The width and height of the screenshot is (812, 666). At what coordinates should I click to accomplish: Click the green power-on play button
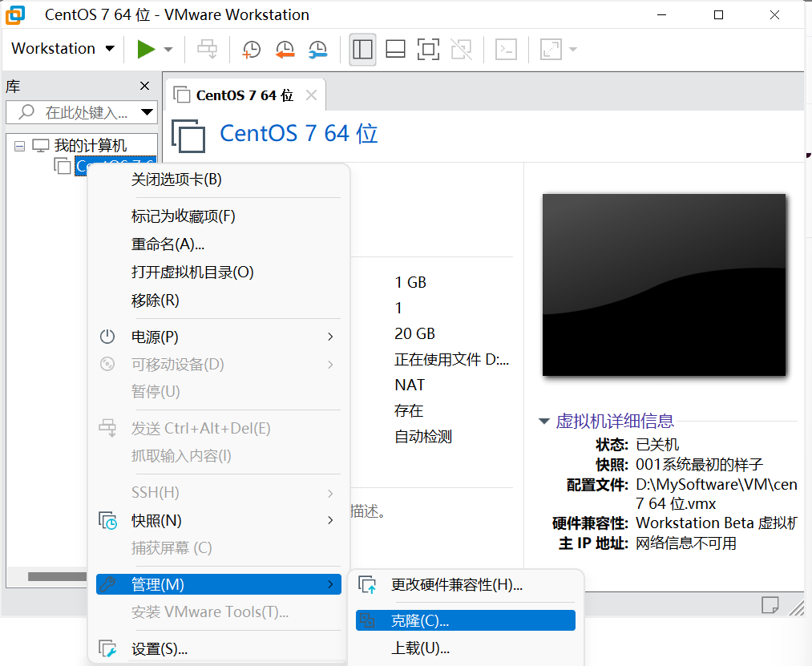click(x=146, y=50)
